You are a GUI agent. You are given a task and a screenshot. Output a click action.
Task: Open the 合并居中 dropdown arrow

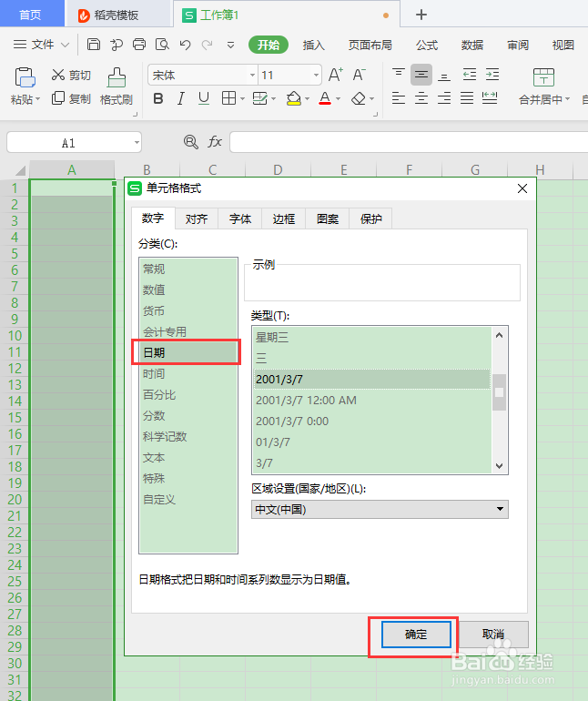pos(567,99)
